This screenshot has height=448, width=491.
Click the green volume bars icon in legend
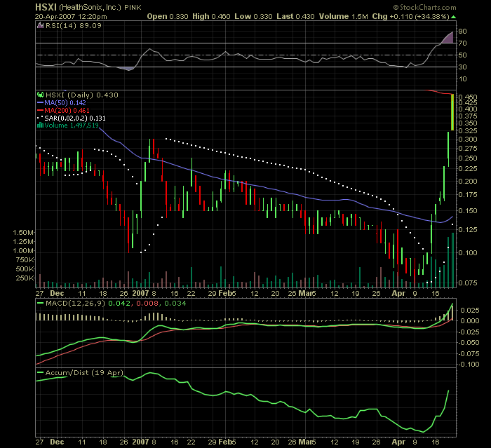pos(40,125)
